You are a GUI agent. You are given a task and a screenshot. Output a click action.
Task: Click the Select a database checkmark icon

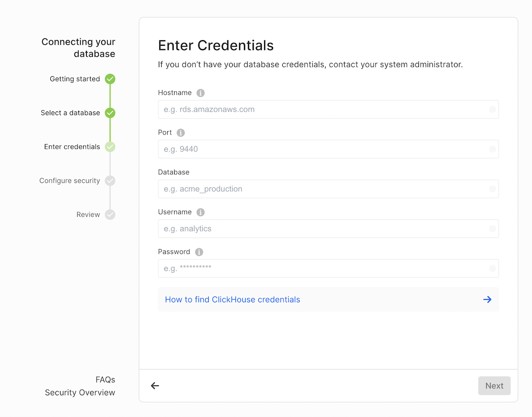click(x=110, y=113)
